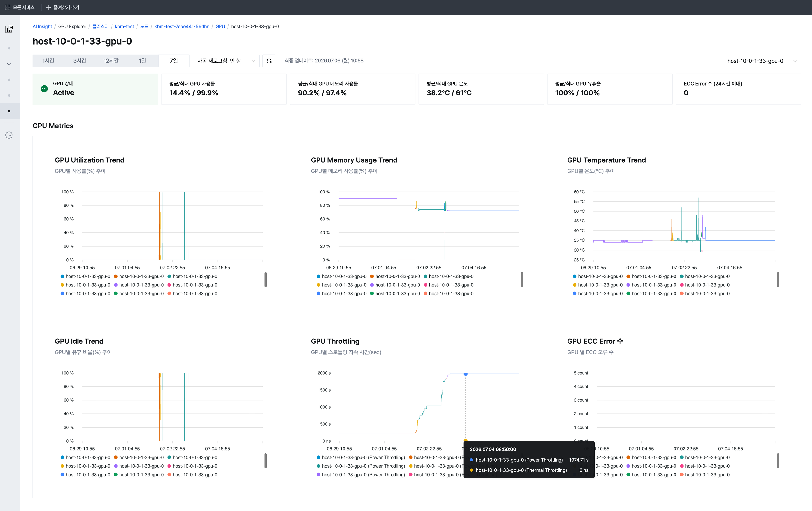Click the refresh icon button

[269, 61]
